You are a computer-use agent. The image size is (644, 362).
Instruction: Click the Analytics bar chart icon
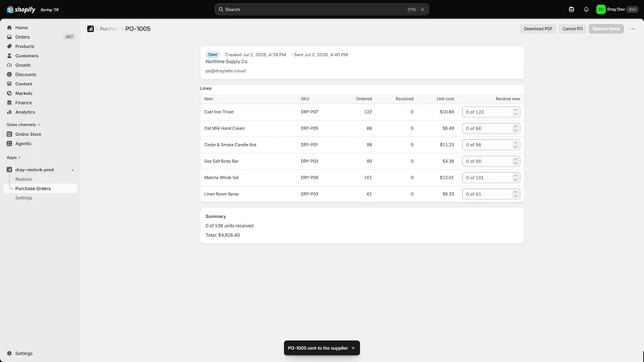[x=10, y=112]
